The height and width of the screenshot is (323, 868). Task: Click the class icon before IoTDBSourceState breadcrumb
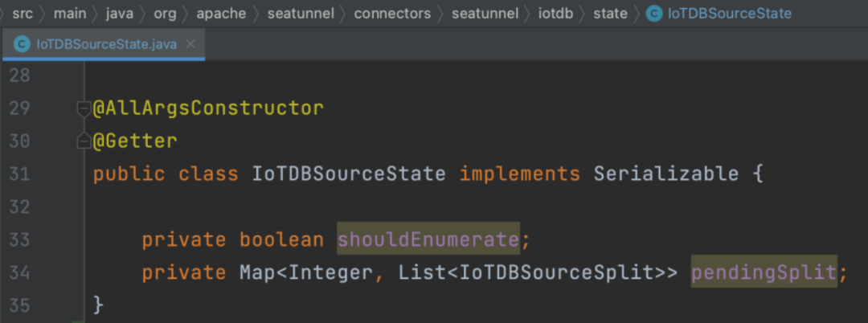point(655,14)
